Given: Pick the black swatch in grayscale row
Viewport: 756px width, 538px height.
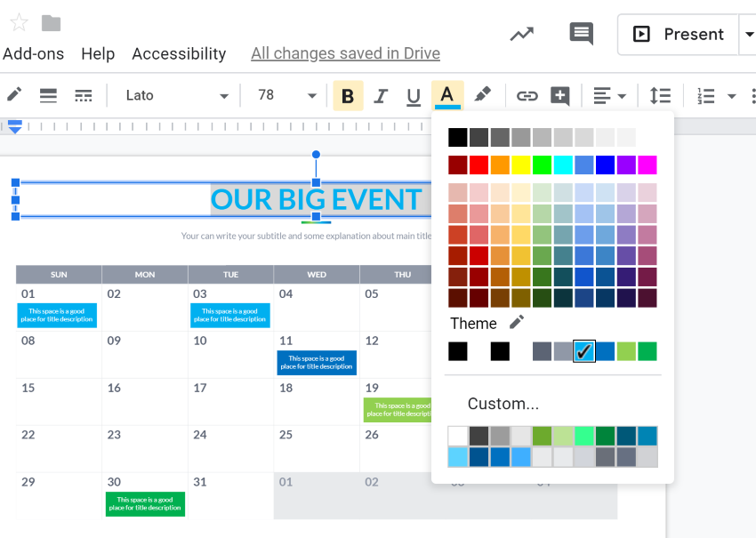Looking at the screenshot, I should pos(457,138).
